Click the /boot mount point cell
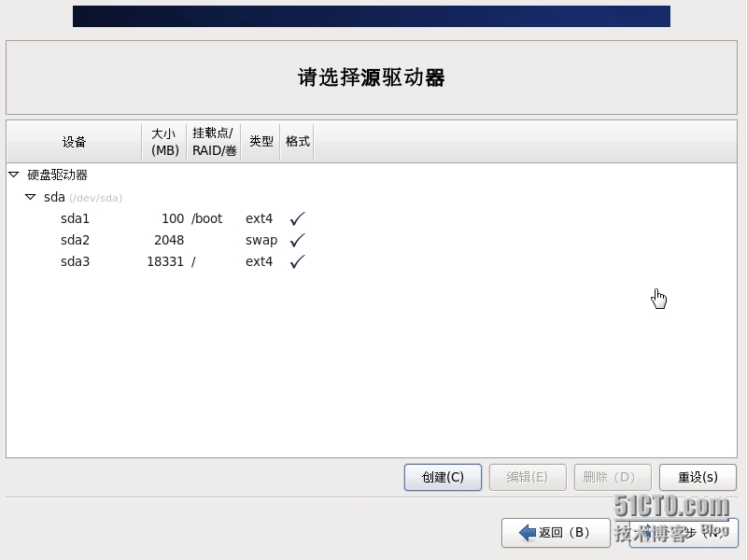747x560 pixels. tap(206, 218)
